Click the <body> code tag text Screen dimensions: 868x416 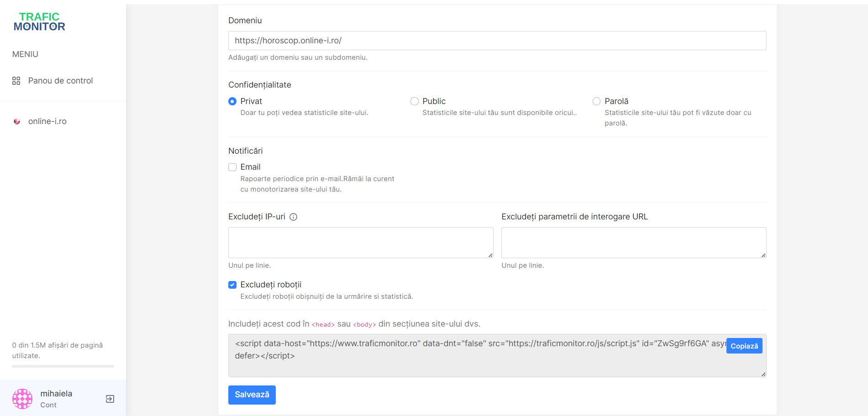(x=364, y=324)
